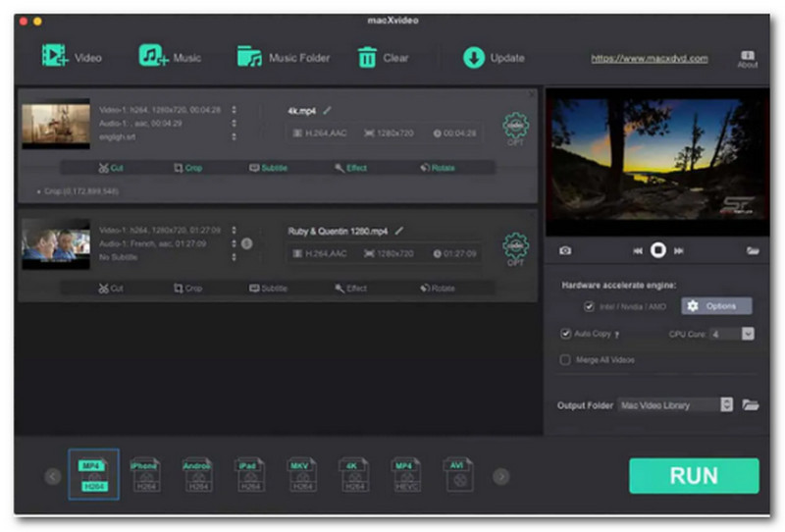The height and width of the screenshot is (532, 785).
Task: Expand the Output Folder dropdown
Action: (x=726, y=404)
